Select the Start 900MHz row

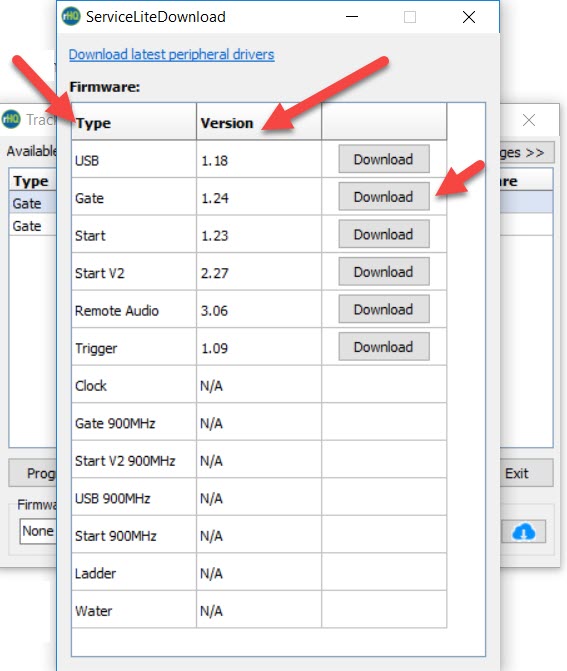click(259, 535)
